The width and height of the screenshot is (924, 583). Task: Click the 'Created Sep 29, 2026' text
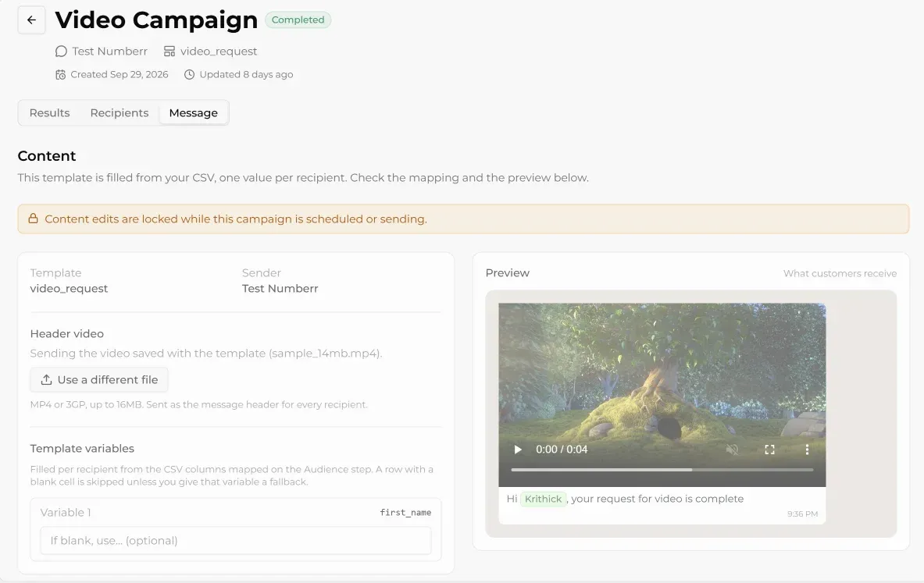[x=119, y=75]
